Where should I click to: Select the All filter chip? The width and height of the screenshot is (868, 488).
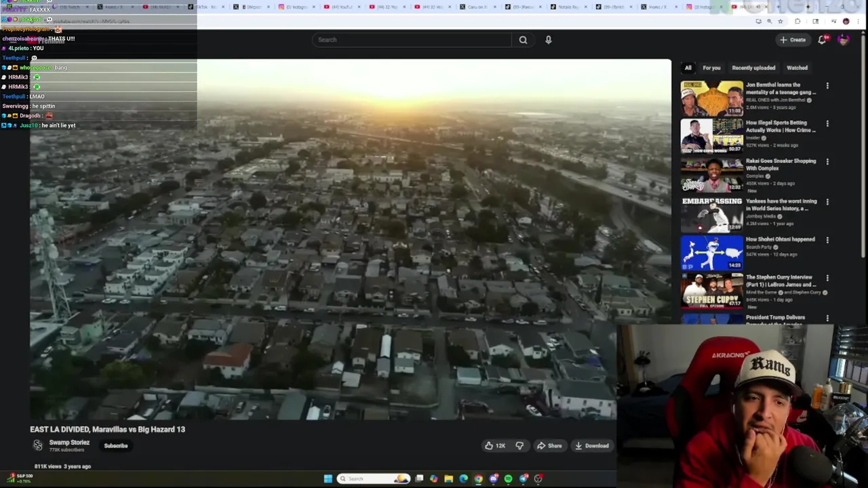click(688, 68)
